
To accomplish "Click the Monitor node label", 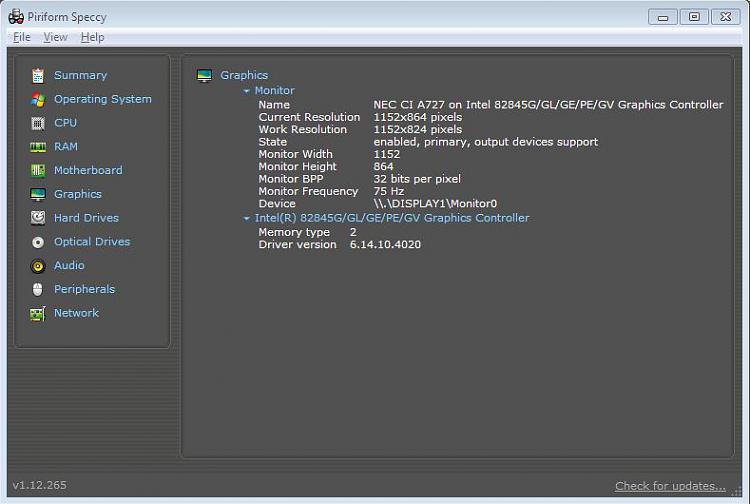I will click(x=275, y=90).
